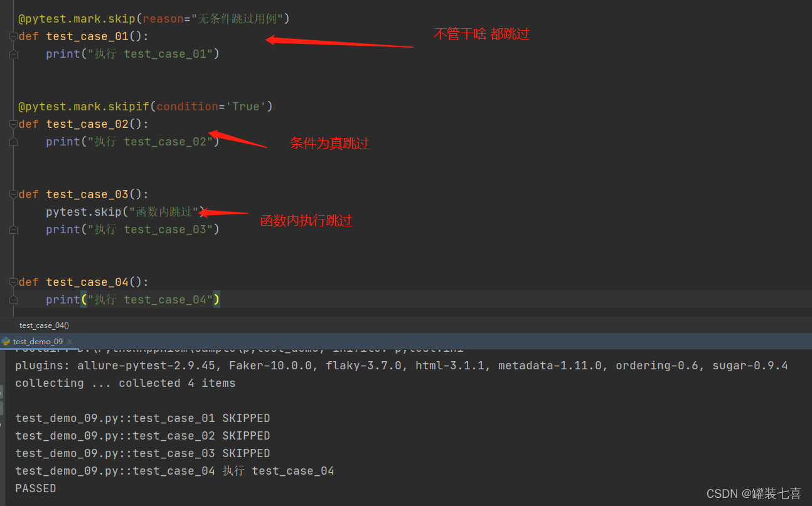Click the print("执行 test_case_03") code line
The width and height of the screenshot is (812, 506).
click(x=132, y=229)
